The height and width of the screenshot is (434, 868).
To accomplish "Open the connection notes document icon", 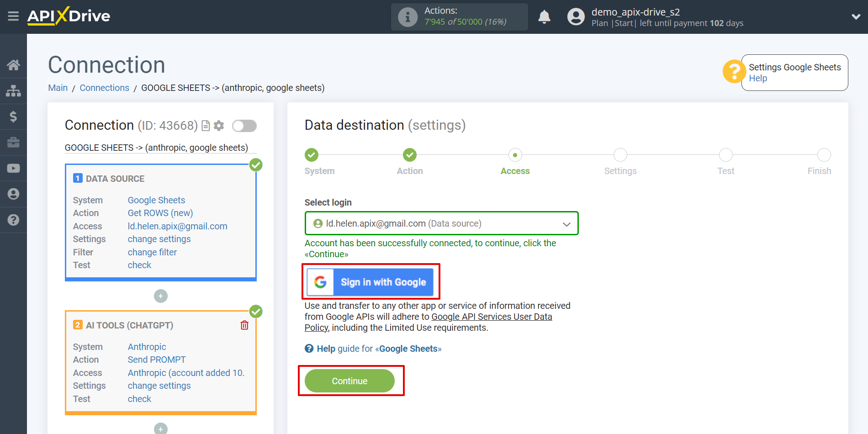I will (206, 126).
